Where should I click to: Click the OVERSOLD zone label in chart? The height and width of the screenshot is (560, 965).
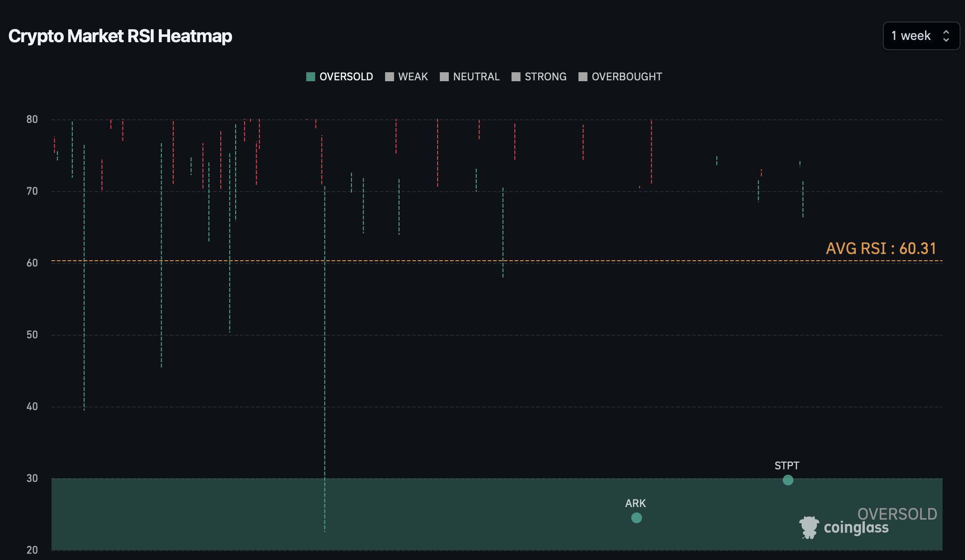(x=897, y=514)
